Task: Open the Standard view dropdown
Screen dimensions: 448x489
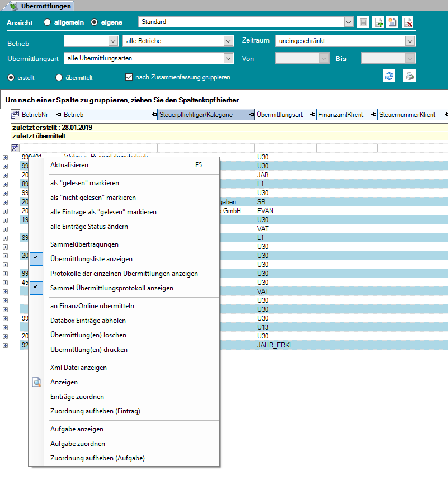Action: pyautogui.click(x=348, y=22)
